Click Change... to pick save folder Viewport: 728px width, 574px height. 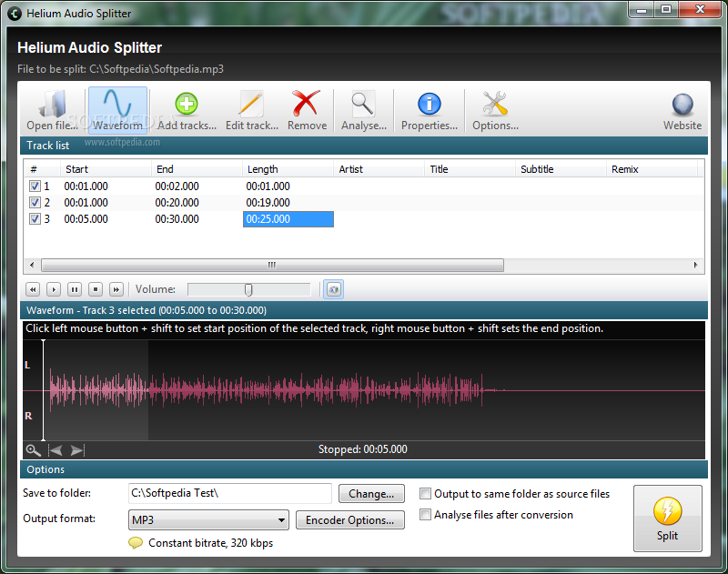371,494
